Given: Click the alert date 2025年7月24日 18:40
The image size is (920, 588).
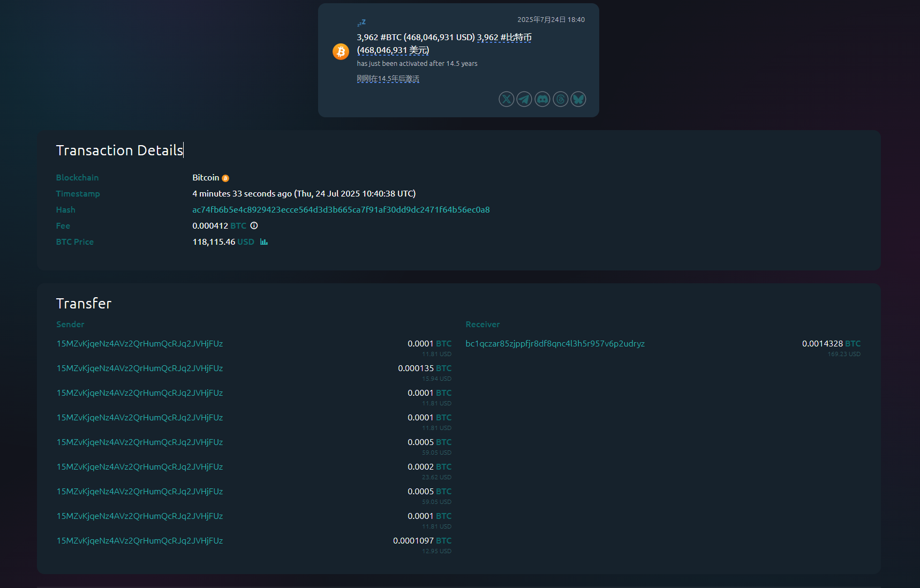Looking at the screenshot, I should tap(551, 20).
